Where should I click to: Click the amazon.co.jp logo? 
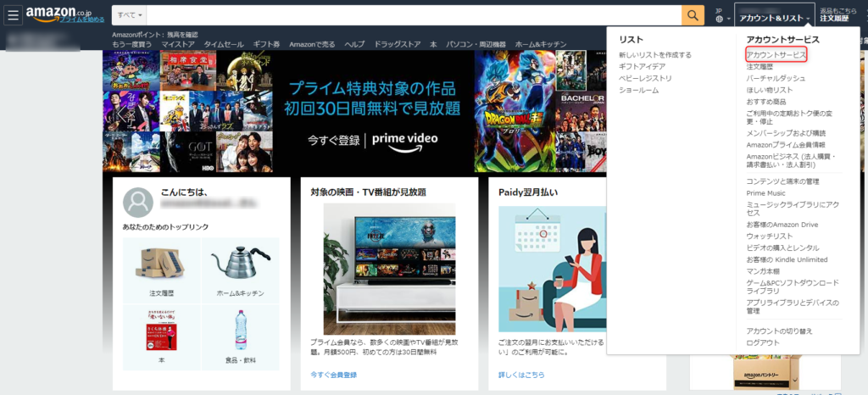coord(58,13)
